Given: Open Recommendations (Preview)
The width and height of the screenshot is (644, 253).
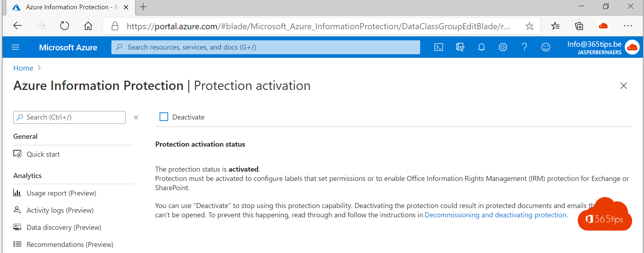Looking at the screenshot, I should coord(70,244).
